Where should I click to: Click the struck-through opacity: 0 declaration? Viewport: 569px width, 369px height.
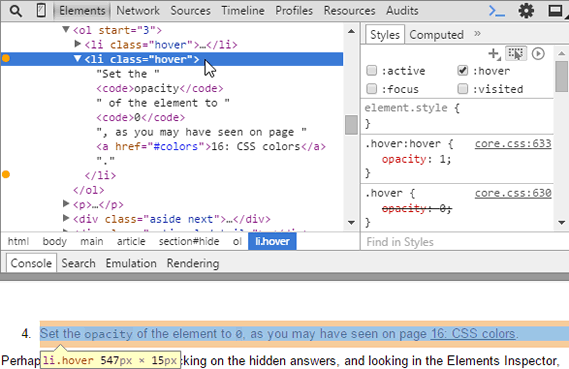pos(417,208)
